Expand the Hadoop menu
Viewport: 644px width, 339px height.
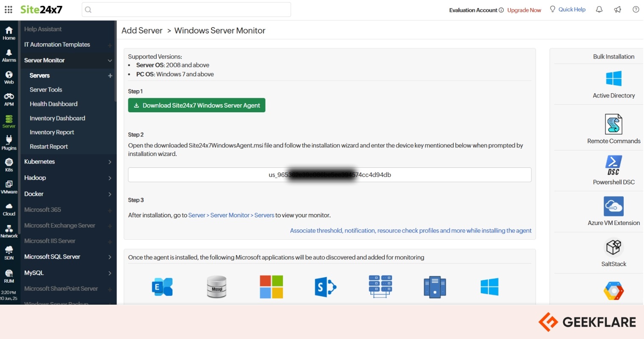110,178
